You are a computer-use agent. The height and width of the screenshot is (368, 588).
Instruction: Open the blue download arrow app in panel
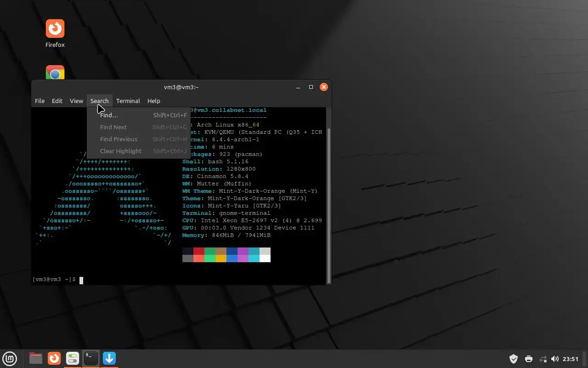(x=109, y=358)
